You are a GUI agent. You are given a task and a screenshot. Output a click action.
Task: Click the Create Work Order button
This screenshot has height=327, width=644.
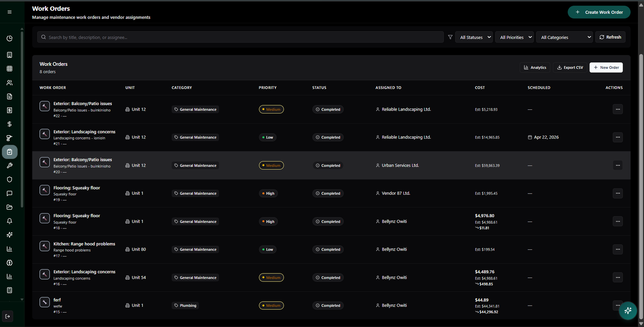pyautogui.click(x=599, y=12)
